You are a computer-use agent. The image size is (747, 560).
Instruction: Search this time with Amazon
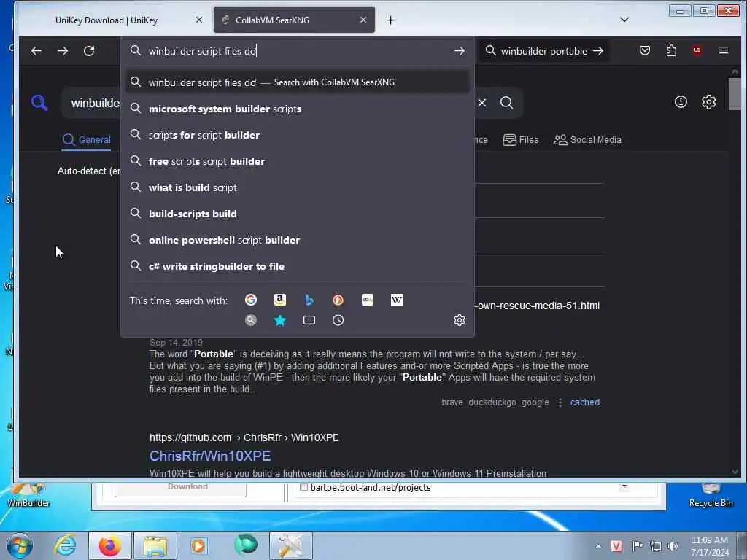[x=280, y=300]
